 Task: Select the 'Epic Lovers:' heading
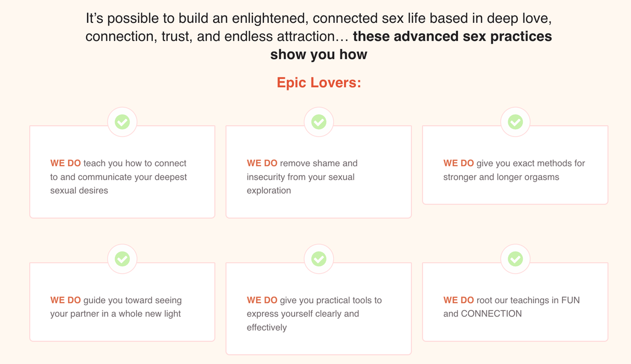[319, 83]
